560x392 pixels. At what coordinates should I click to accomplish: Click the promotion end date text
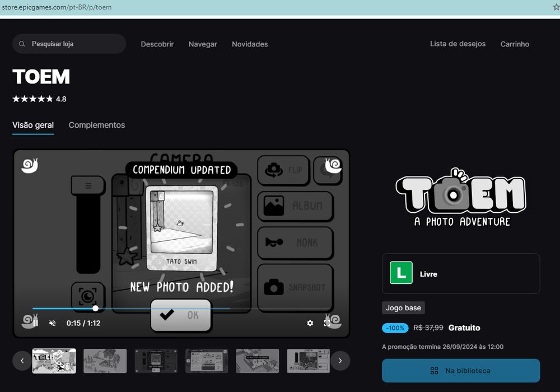(442, 347)
